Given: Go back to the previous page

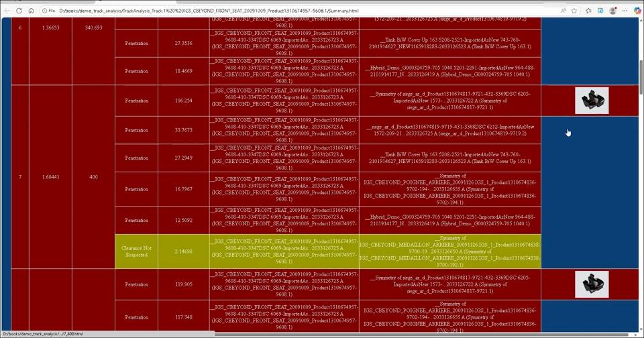Looking at the screenshot, I should (x=7, y=11).
